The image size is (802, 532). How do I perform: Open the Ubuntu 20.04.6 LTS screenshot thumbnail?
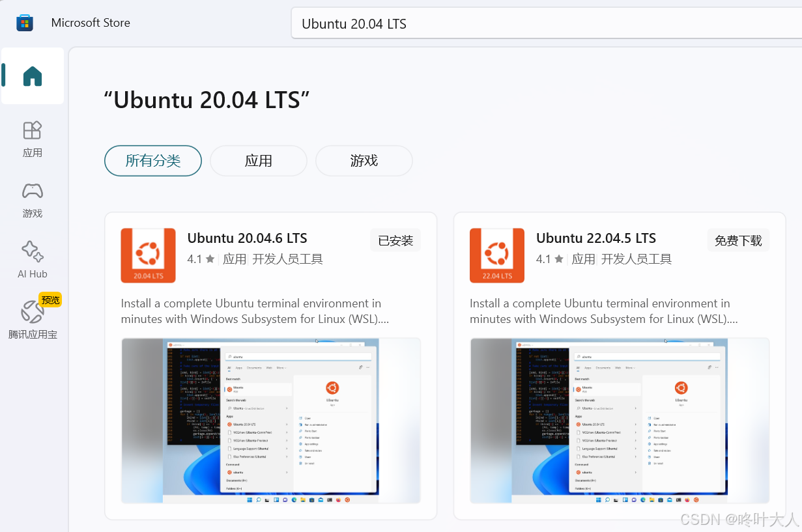(271, 421)
